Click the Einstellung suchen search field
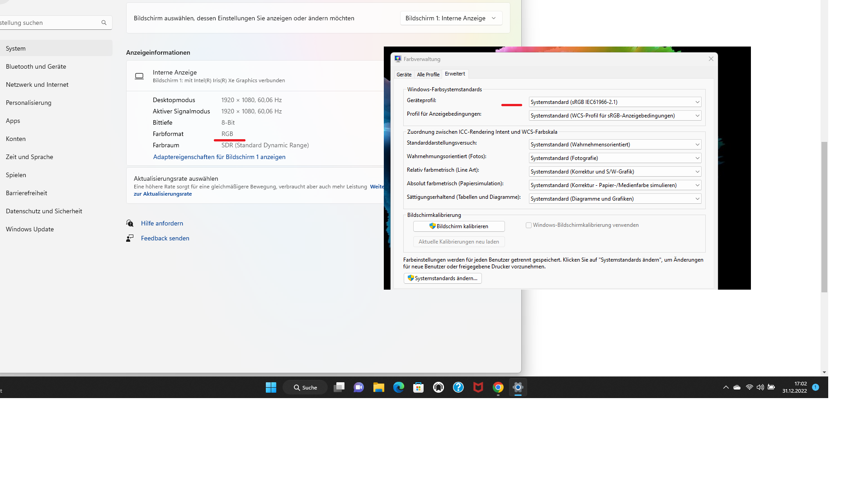The height and width of the screenshot is (488, 868). pos(50,23)
